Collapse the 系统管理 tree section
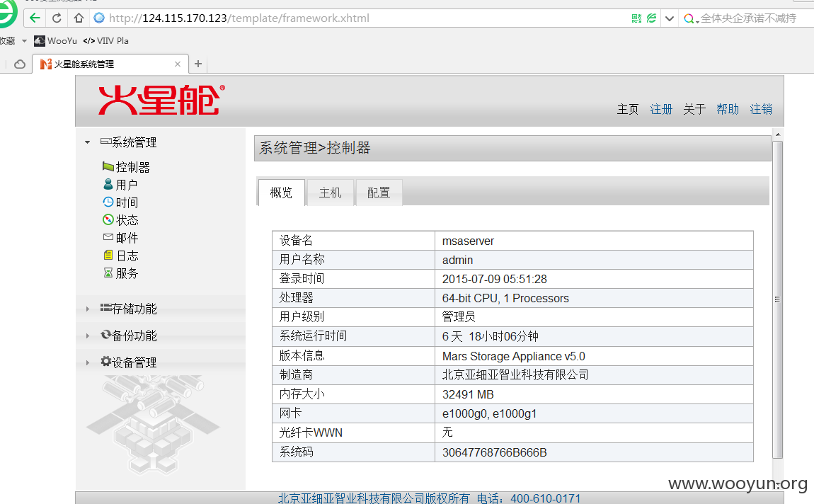This screenshot has width=814, height=504. tap(87, 142)
